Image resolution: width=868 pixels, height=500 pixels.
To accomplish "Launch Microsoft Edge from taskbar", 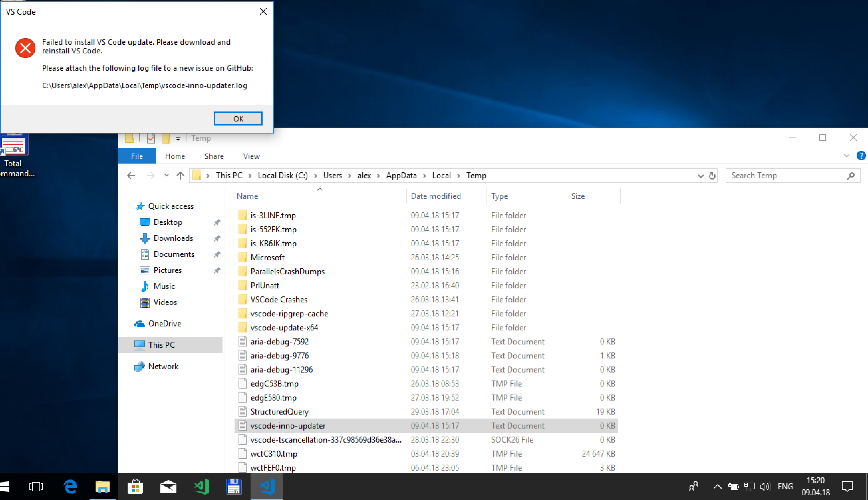I will click(x=70, y=487).
